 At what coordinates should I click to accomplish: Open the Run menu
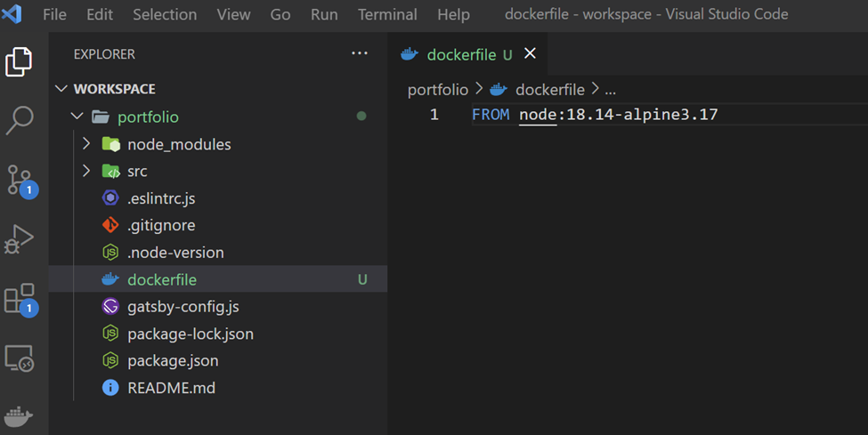coord(324,14)
